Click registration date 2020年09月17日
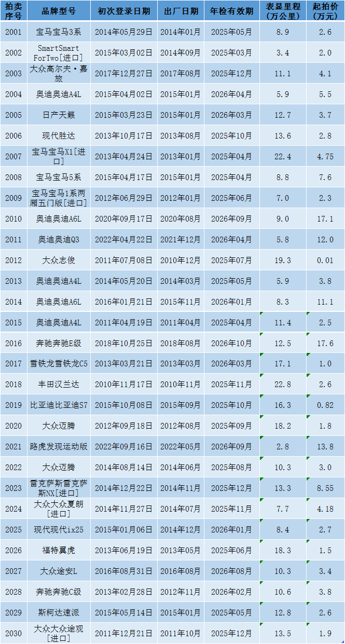345x644 pixels. (x=123, y=218)
